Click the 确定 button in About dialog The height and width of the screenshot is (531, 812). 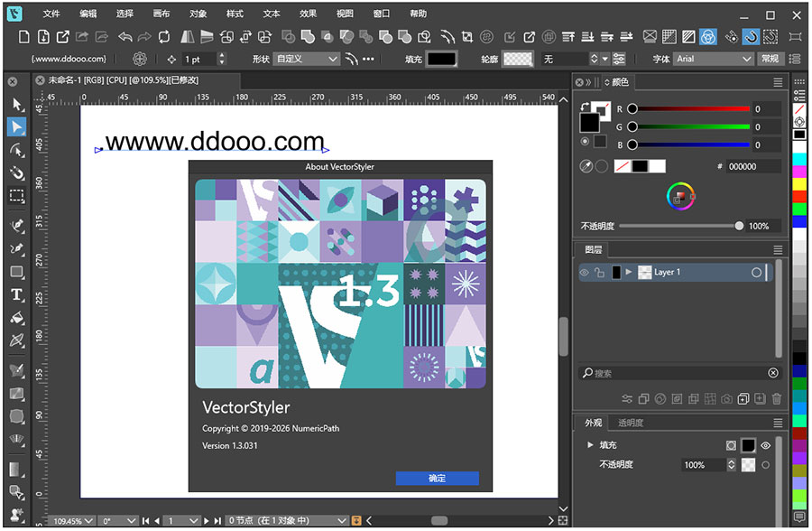tap(437, 478)
